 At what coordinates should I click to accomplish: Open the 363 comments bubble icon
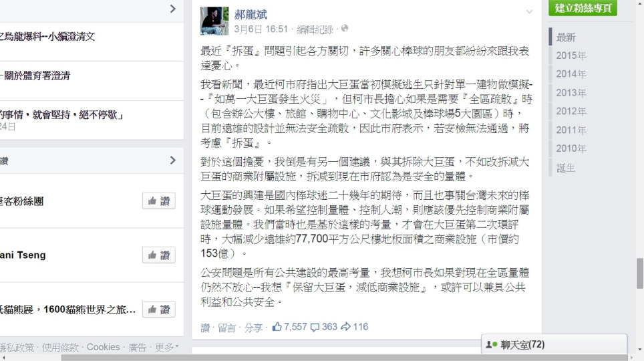315,328
